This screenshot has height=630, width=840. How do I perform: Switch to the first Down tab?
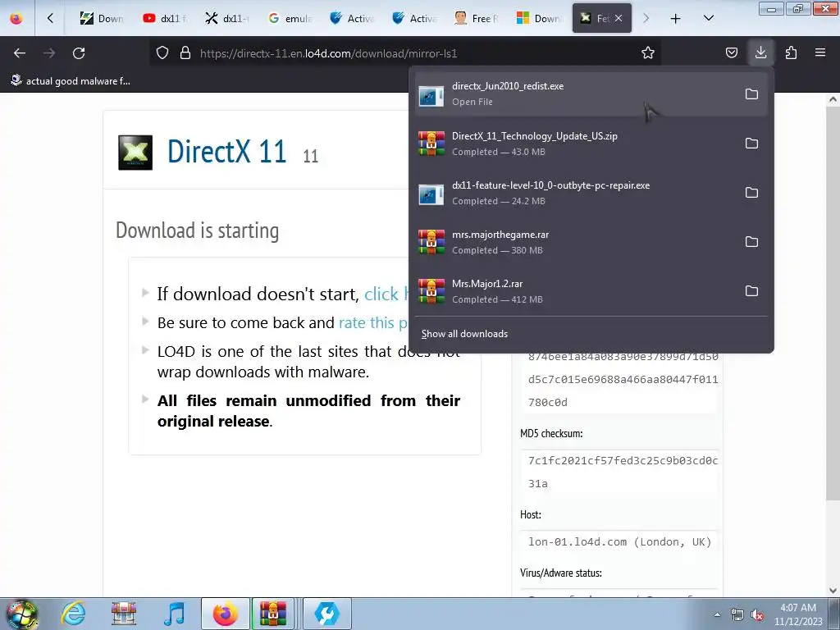pyautogui.click(x=102, y=19)
